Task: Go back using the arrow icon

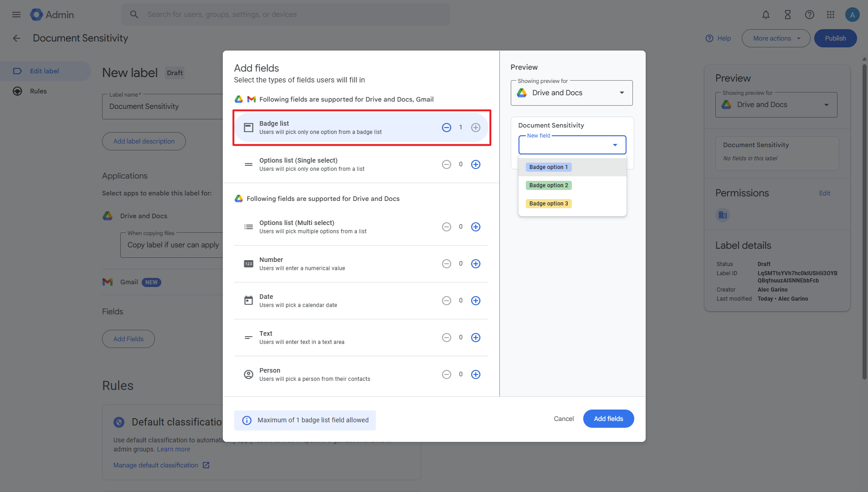Action: pos(16,38)
